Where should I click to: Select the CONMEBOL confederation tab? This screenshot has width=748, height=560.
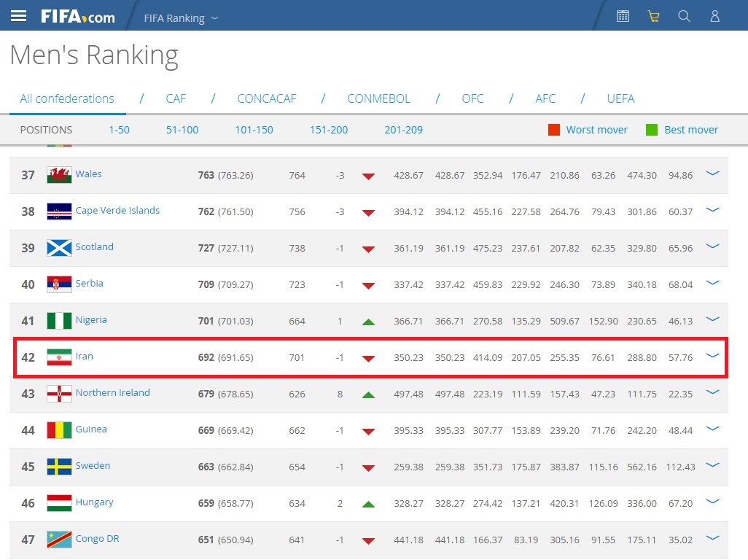coord(378,98)
